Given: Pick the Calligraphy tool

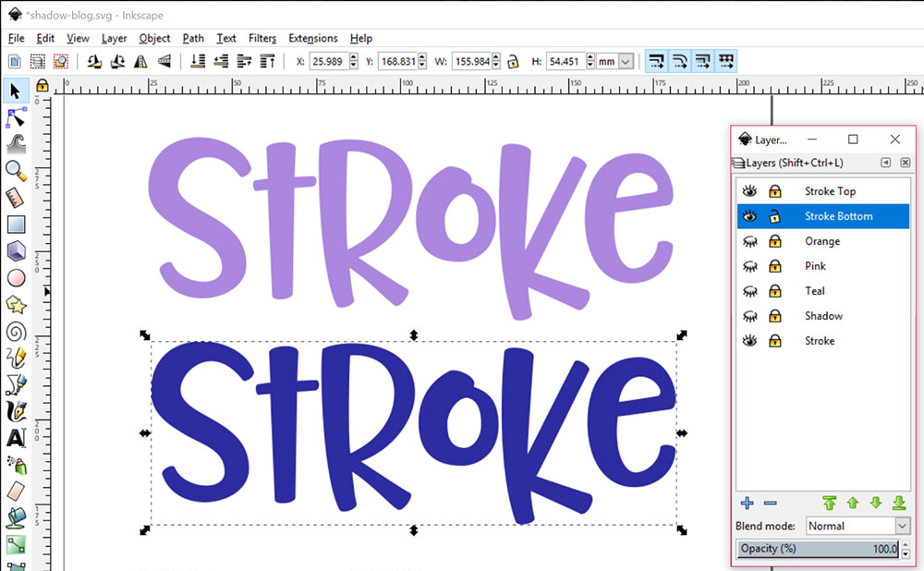Looking at the screenshot, I should click(x=14, y=411).
